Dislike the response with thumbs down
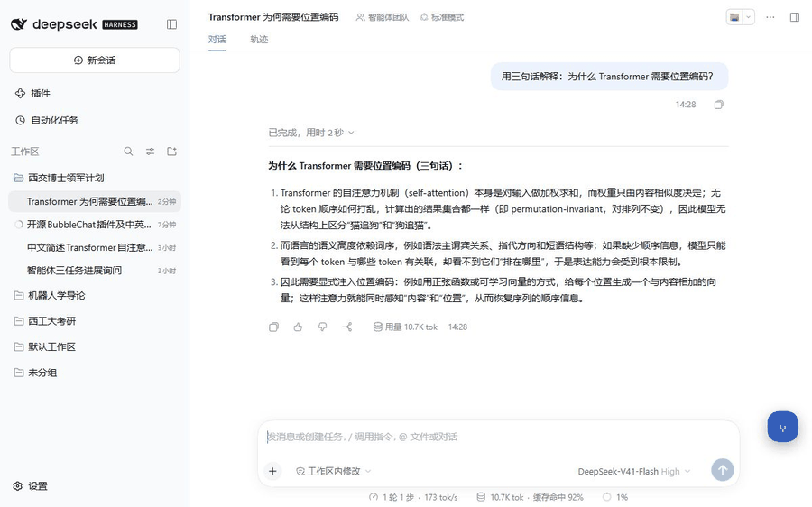The height and width of the screenshot is (507, 812). click(323, 327)
